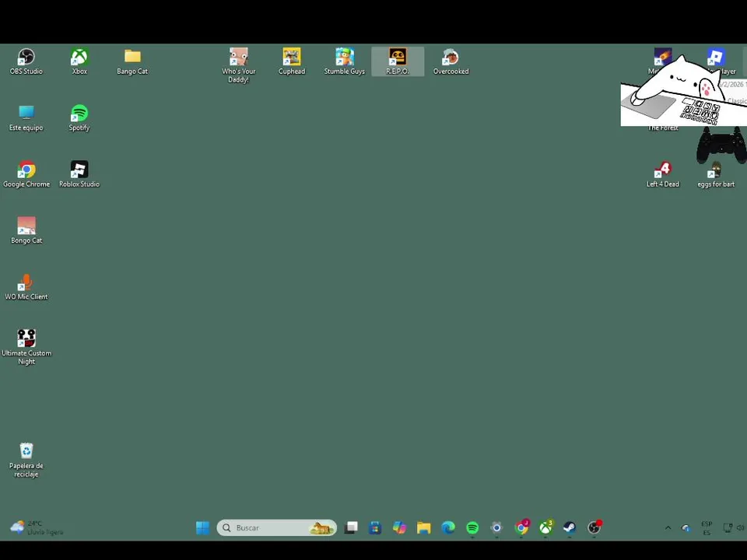Open Copilot from the taskbar
Viewport: 747px width, 560px height.
(x=399, y=527)
